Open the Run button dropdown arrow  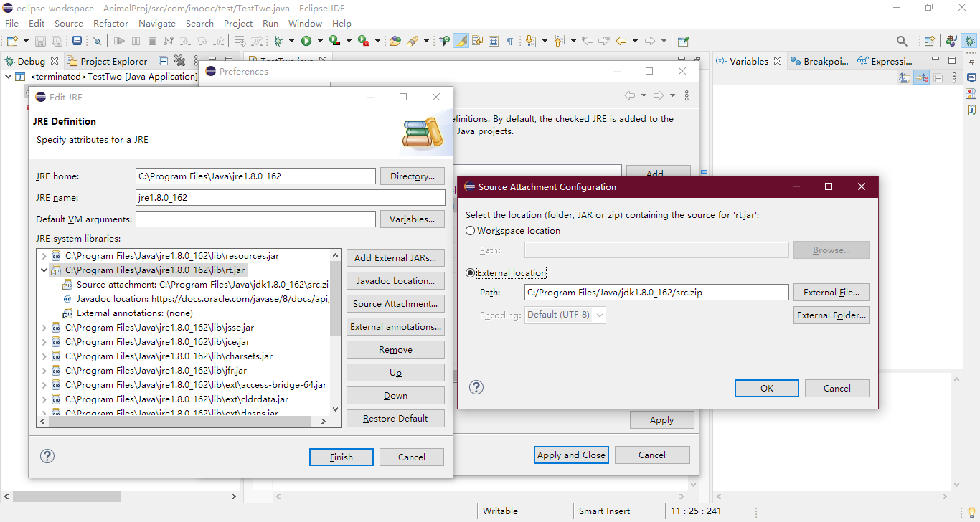point(319,41)
